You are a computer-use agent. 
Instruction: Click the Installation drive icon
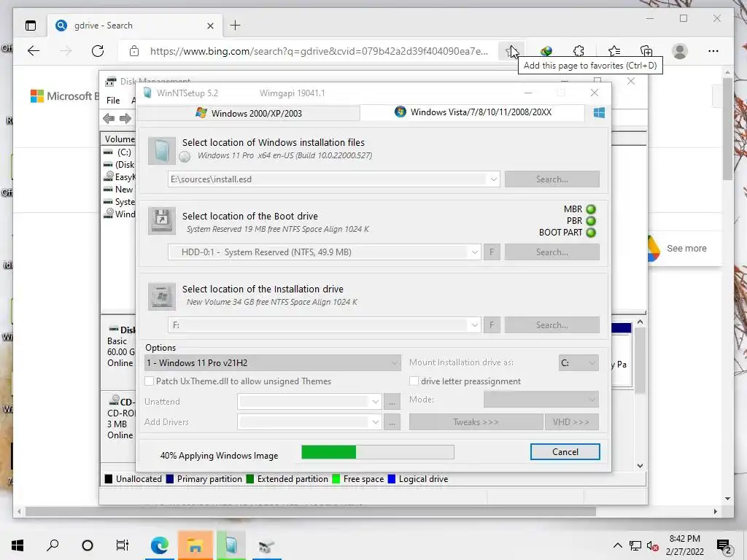161,296
